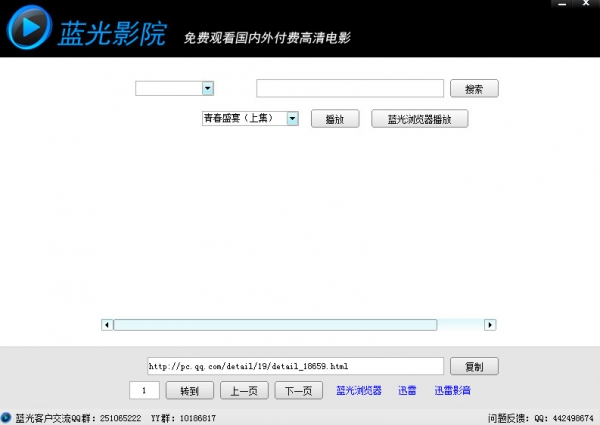Click the page number input box

[x=144, y=390]
